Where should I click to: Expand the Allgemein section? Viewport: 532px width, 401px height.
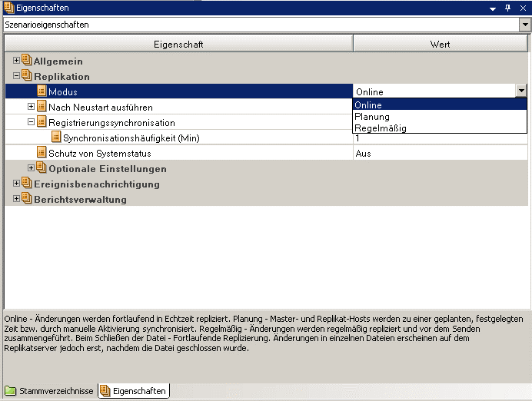click(17, 61)
